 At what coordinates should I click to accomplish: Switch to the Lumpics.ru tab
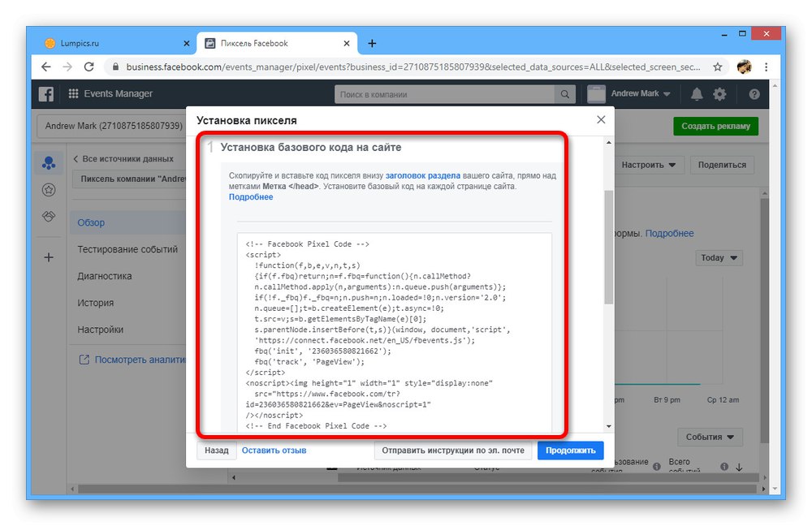115,44
